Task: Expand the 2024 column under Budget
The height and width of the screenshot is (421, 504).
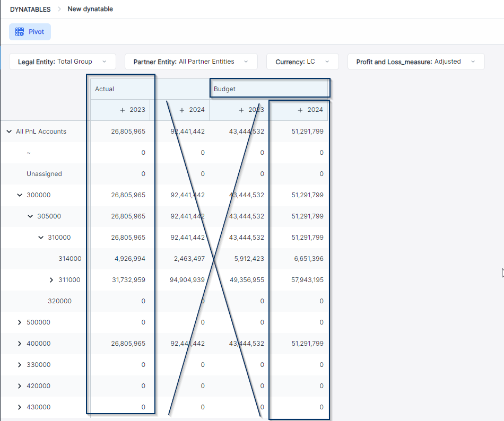Action: tap(300, 110)
